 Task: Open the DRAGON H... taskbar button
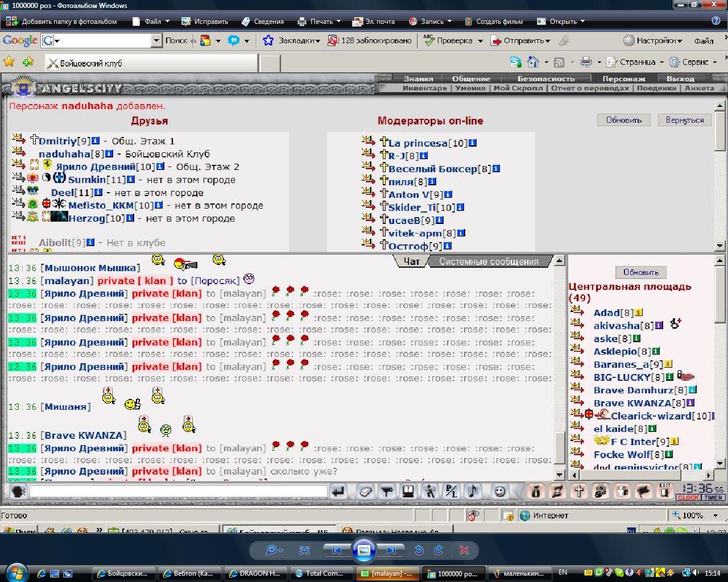pyautogui.click(x=255, y=573)
